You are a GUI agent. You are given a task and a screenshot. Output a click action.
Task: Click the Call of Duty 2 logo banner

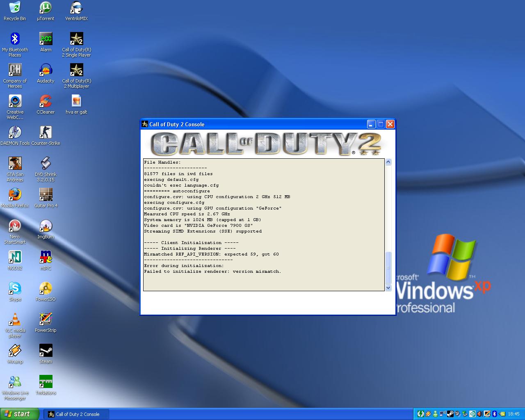coord(266,144)
